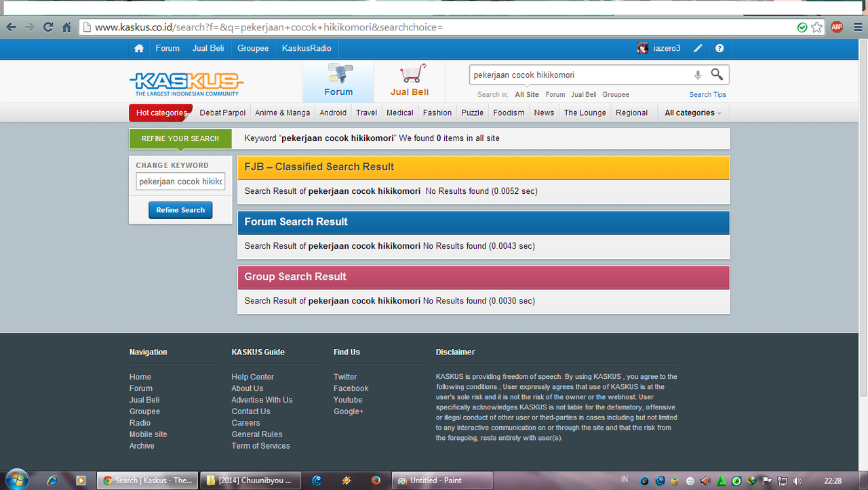Screen dimensions: 868x490
Task: Open Groupee in top blue bar
Action: point(253,48)
